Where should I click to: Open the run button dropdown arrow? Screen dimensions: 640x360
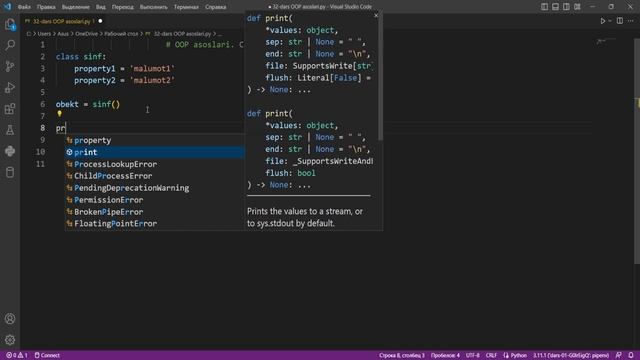[610, 21]
